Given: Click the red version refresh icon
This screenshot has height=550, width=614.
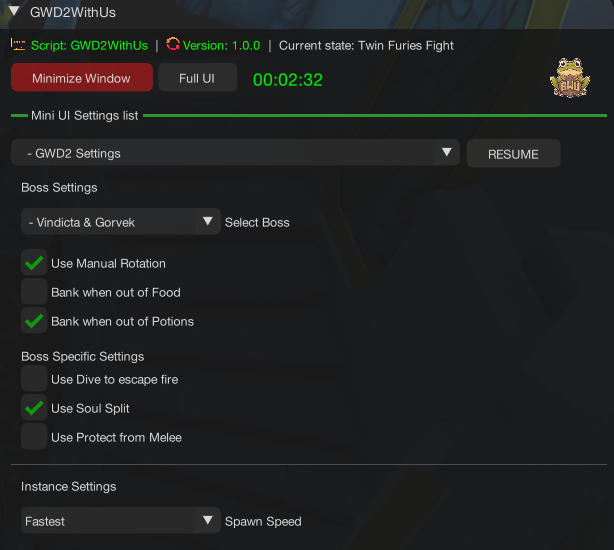Looking at the screenshot, I should coord(173,44).
